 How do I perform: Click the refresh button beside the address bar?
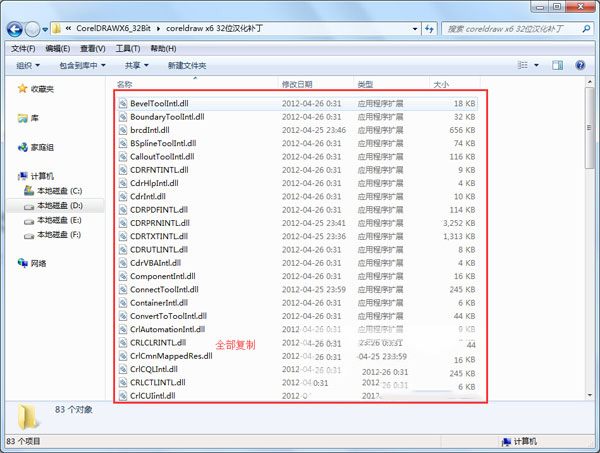click(429, 29)
